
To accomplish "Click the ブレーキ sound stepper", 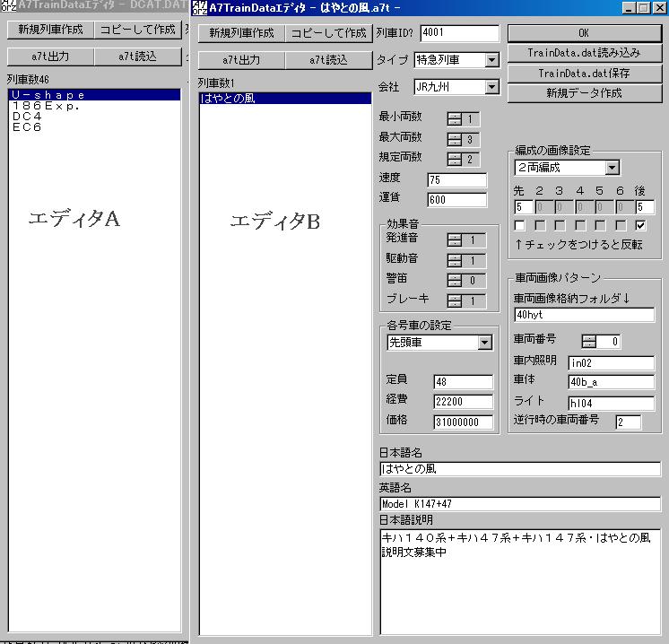I will [x=455, y=301].
